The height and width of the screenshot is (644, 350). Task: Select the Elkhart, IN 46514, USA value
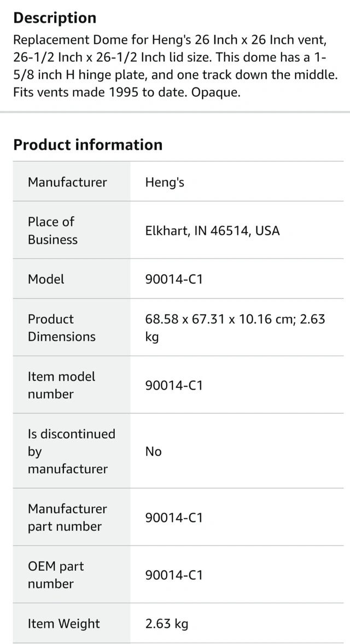point(212,231)
